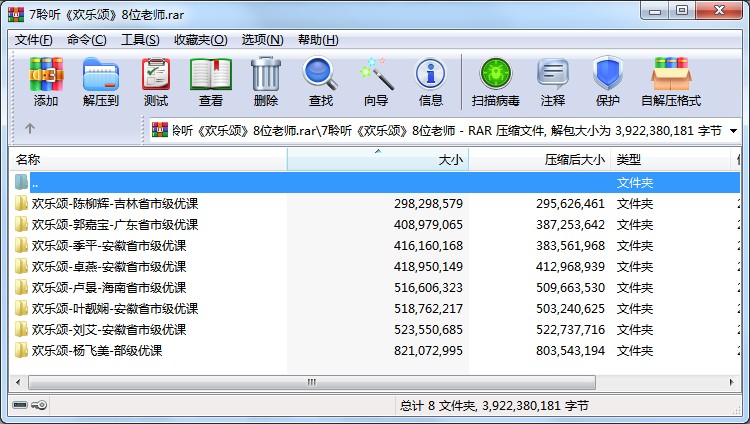Viewport: 750px width, 424px height.
Task: Sort by Size (大小) column header
Action: tap(378, 159)
